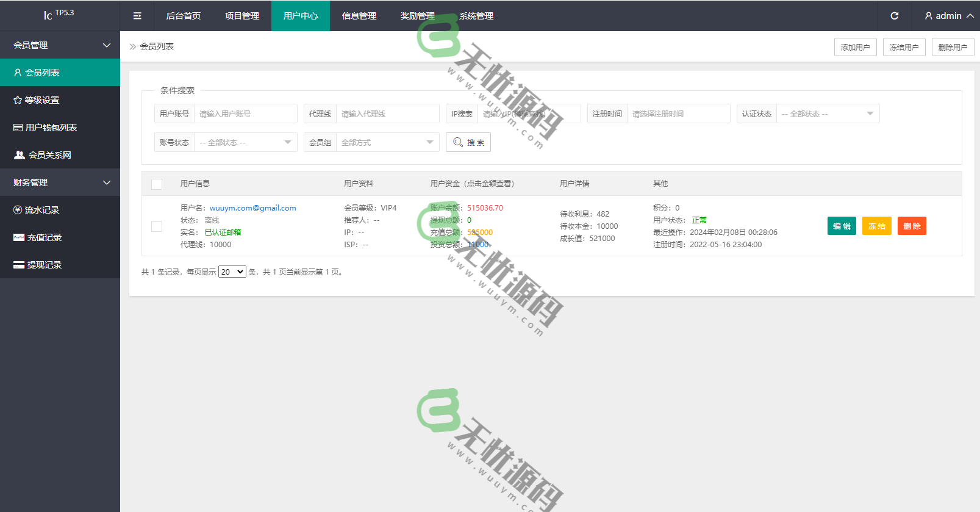This screenshot has width=980, height=512.
Task: Click the 用户状态 正常 text
Action: (x=680, y=220)
